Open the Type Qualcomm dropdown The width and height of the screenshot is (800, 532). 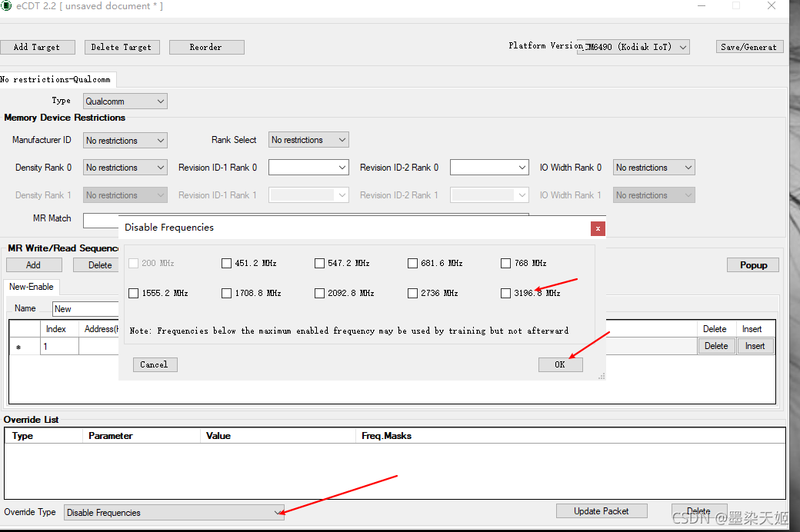point(125,101)
